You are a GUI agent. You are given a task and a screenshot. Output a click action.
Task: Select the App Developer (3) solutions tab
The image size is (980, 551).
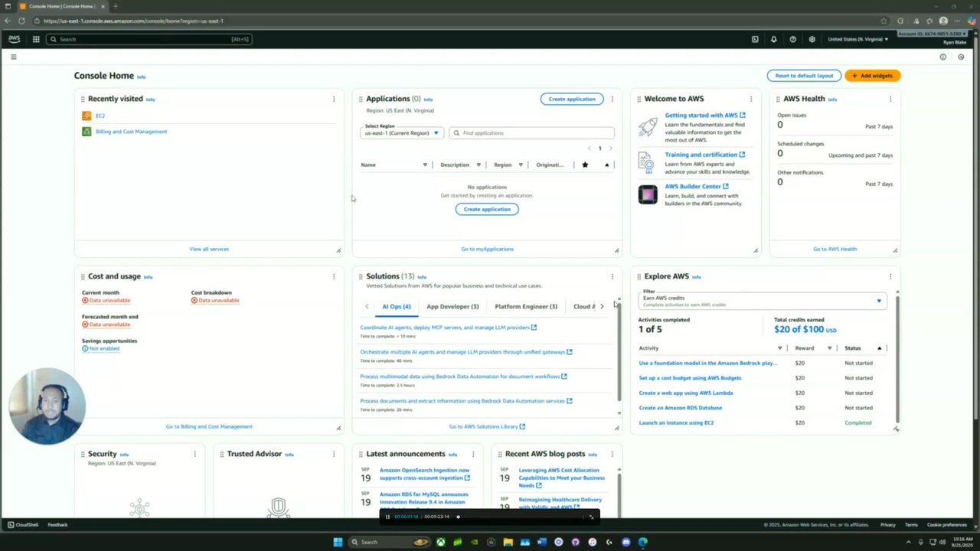click(x=452, y=307)
